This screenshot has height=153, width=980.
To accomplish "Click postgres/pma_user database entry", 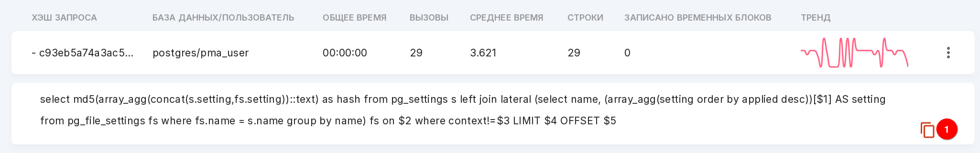I will 201,53.
